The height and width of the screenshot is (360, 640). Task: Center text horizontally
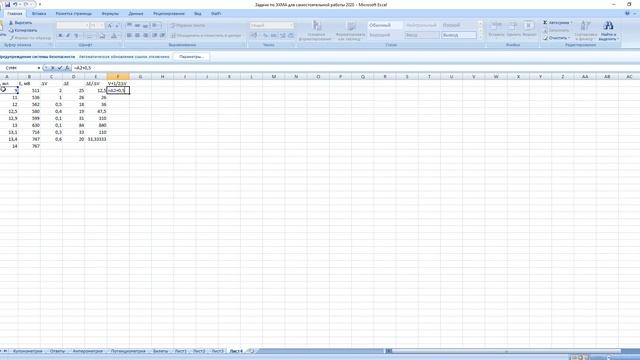(x=137, y=36)
